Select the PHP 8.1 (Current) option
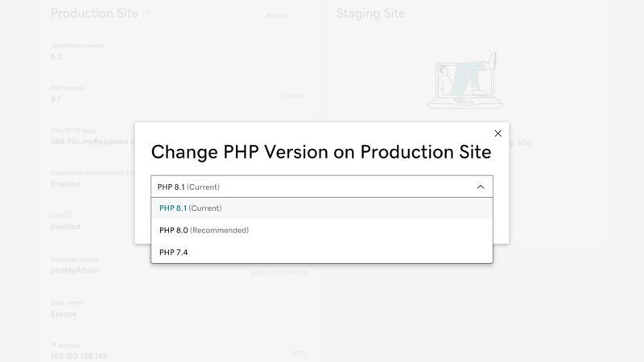Image resolution: width=644 pixels, height=362 pixels. point(191,208)
